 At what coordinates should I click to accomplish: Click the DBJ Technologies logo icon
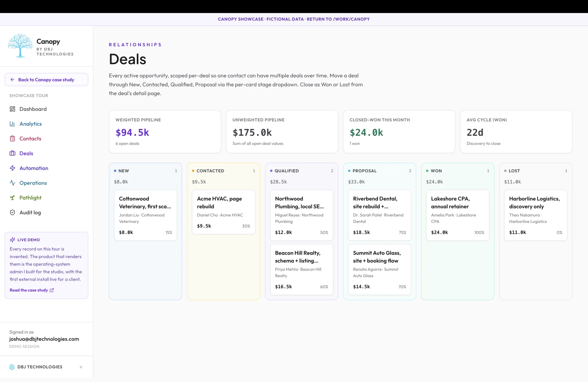[x=12, y=367]
